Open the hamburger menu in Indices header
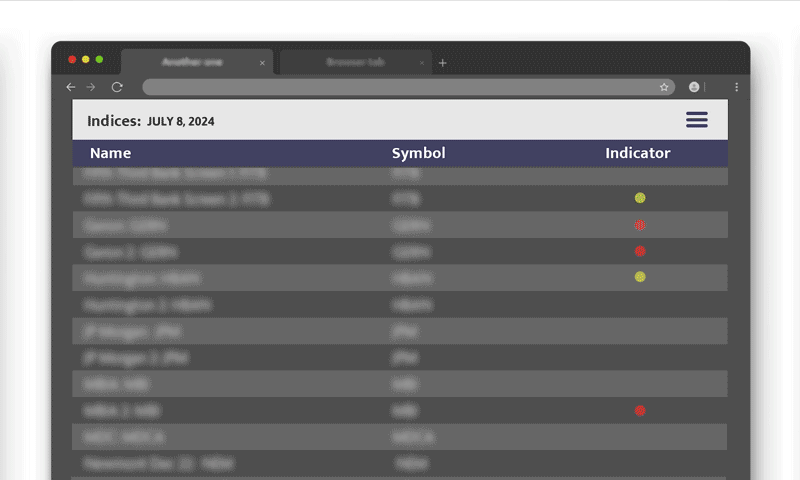This screenshot has height=480, width=800. pyautogui.click(x=696, y=120)
